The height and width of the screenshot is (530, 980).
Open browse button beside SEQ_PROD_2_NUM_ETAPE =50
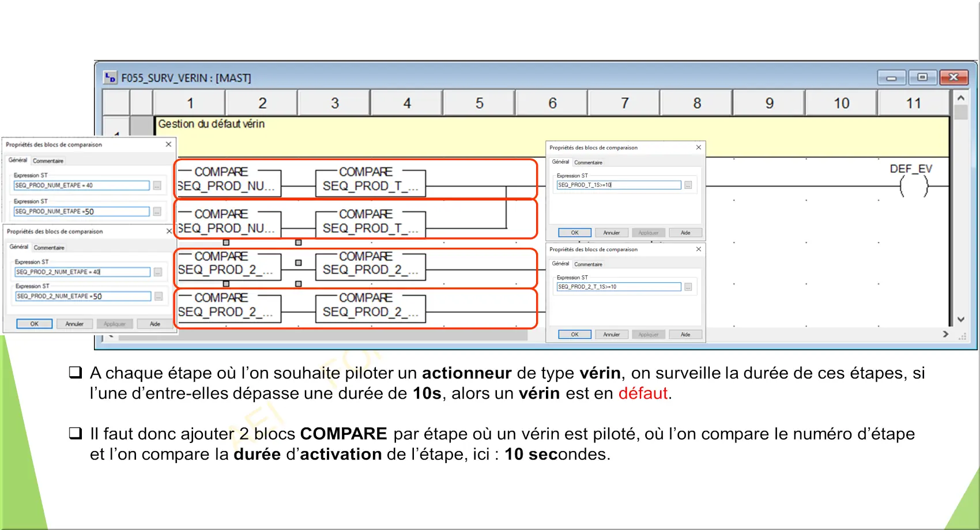coord(159,296)
